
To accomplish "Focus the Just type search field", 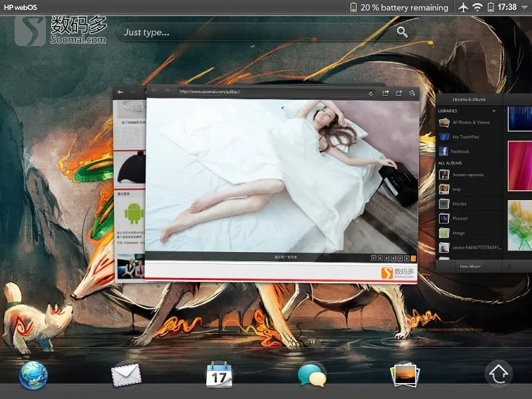I will coord(265,32).
